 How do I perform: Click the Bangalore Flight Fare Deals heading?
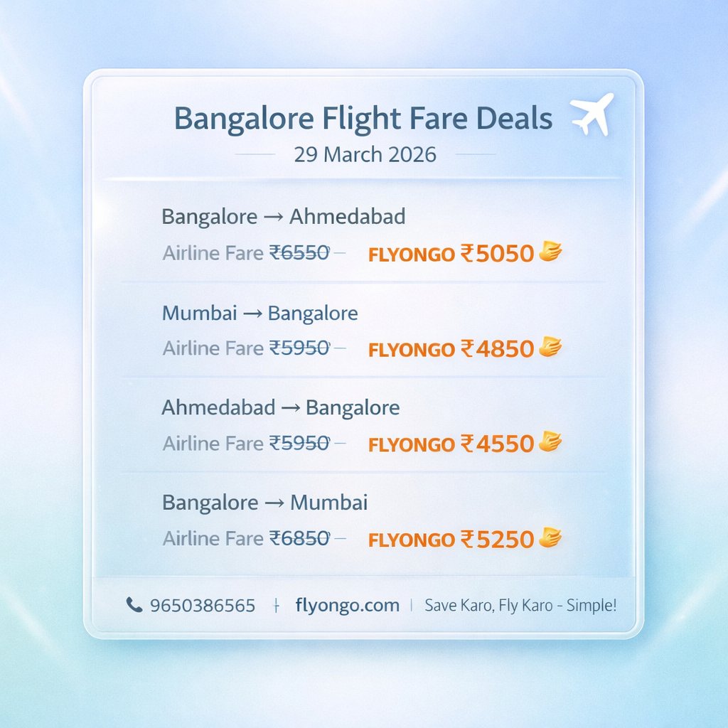363,119
